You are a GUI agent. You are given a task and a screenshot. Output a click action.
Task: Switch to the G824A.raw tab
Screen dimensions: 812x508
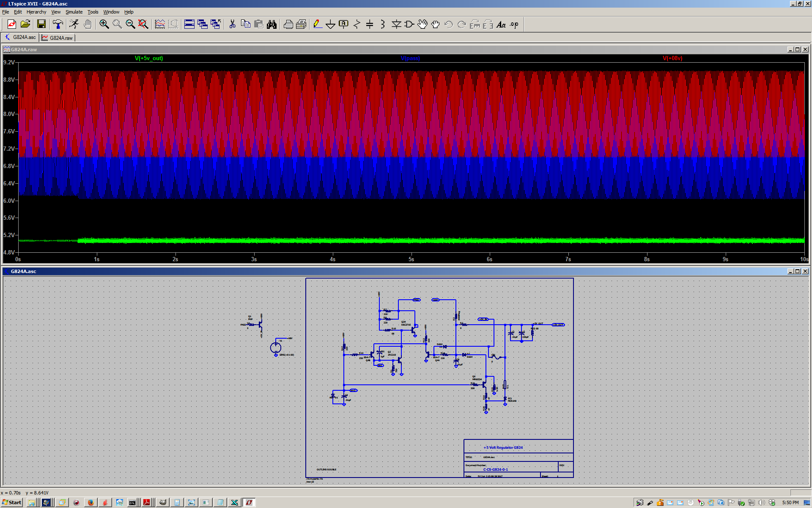click(58, 38)
